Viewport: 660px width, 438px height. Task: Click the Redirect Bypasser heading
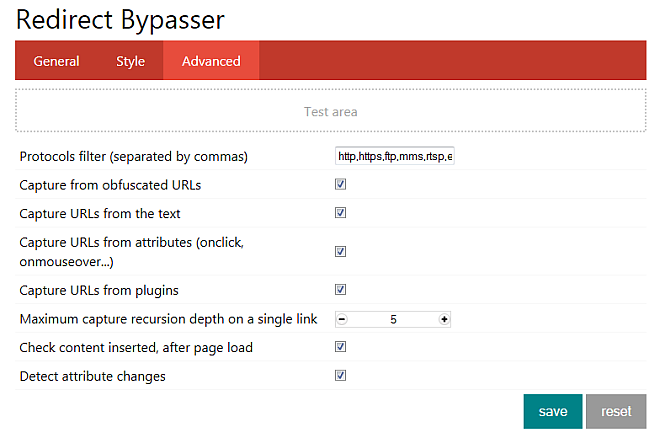coord(120,20)
